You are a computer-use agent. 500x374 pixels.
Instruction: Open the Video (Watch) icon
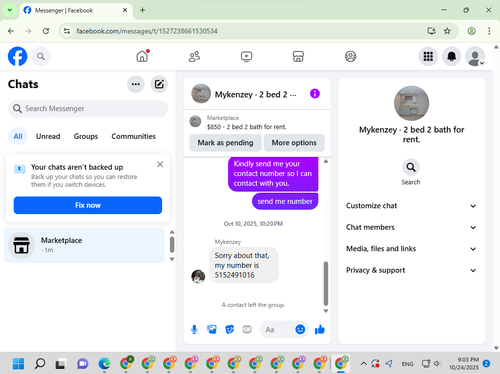(246, 56)
